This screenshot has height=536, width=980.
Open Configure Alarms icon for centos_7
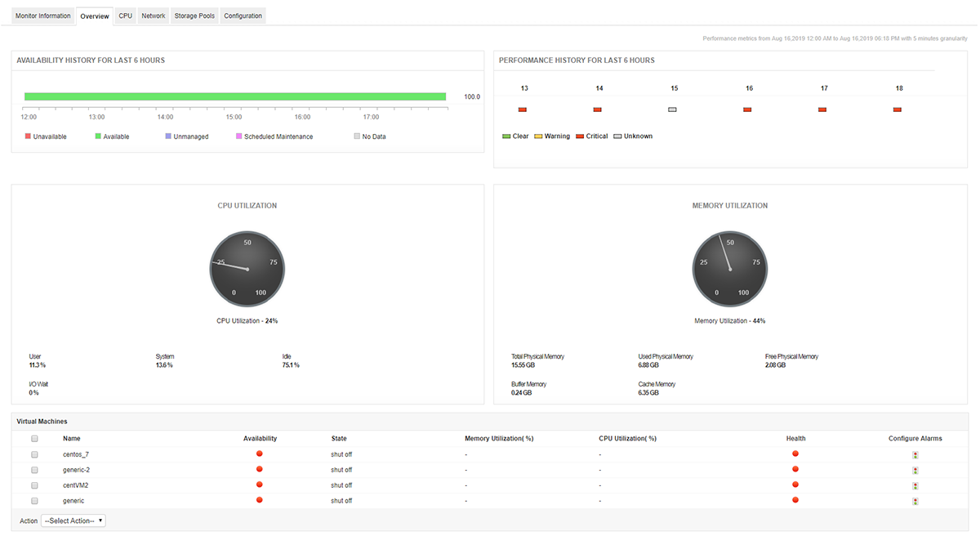915,454
